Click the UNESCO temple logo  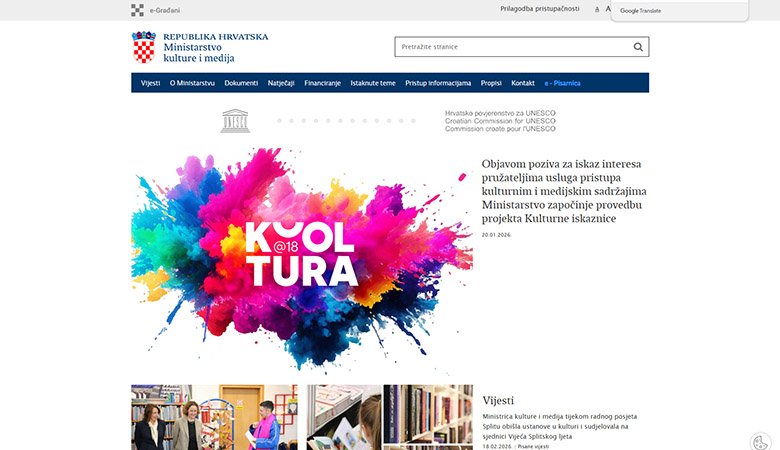(x=235, y=120)
